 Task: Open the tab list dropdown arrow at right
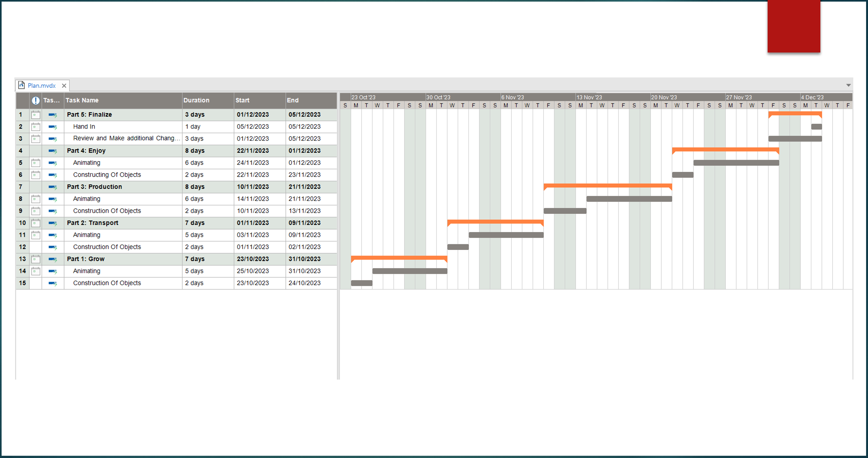coord(848,85)
